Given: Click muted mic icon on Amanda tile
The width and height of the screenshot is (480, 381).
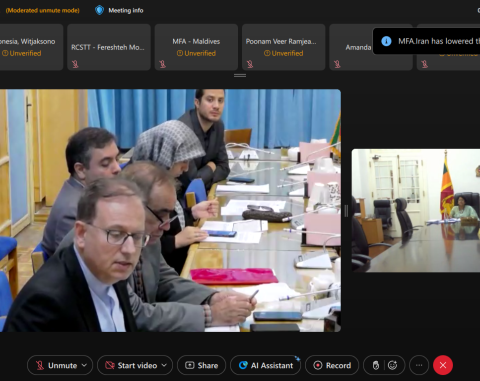Looking at the screenshot, I should (x=337, y=64).
